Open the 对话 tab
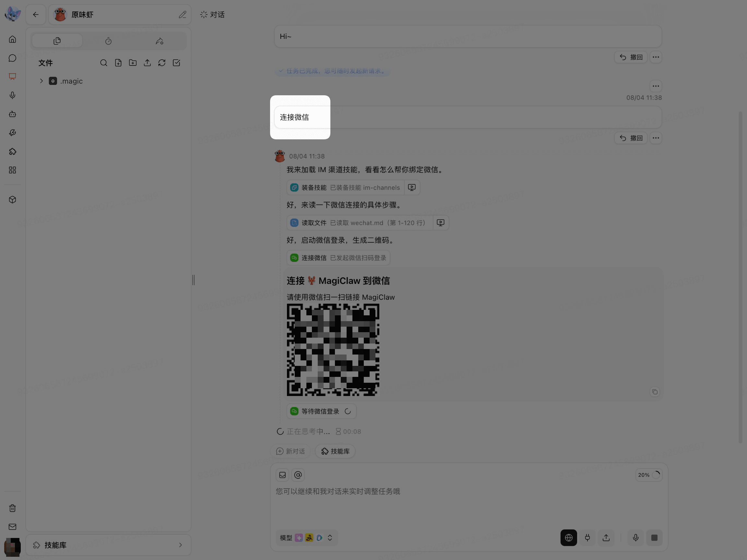The height and width of the screenshot is (560, 747). coord(212,15)
